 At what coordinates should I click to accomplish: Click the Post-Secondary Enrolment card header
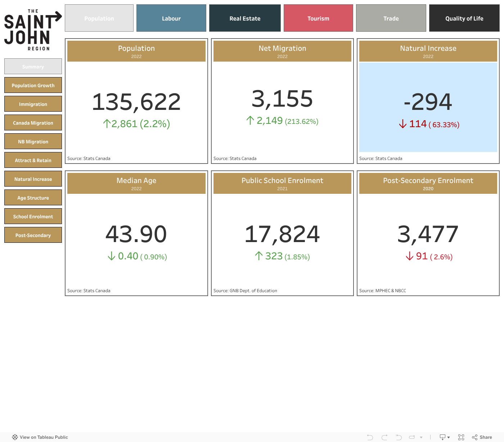(428, 183)
